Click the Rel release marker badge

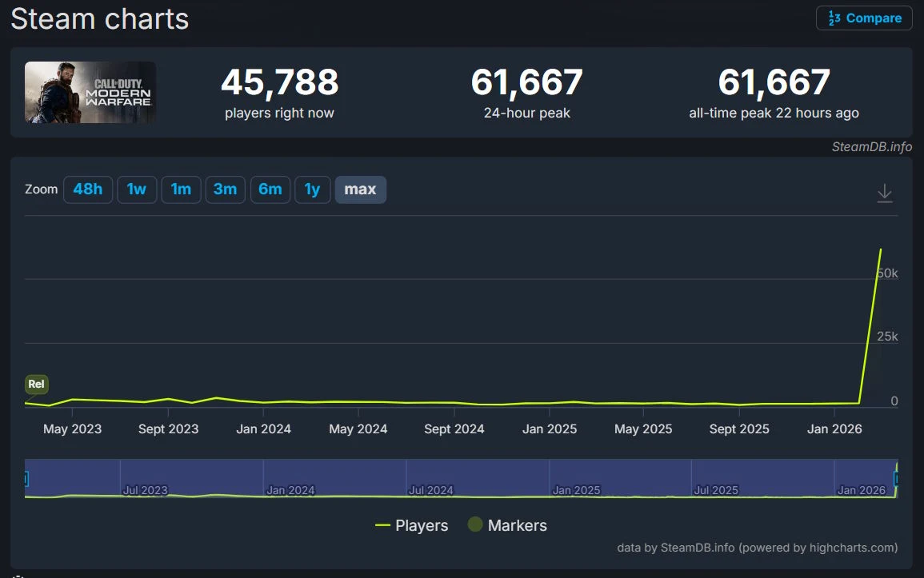click(36, 385)
